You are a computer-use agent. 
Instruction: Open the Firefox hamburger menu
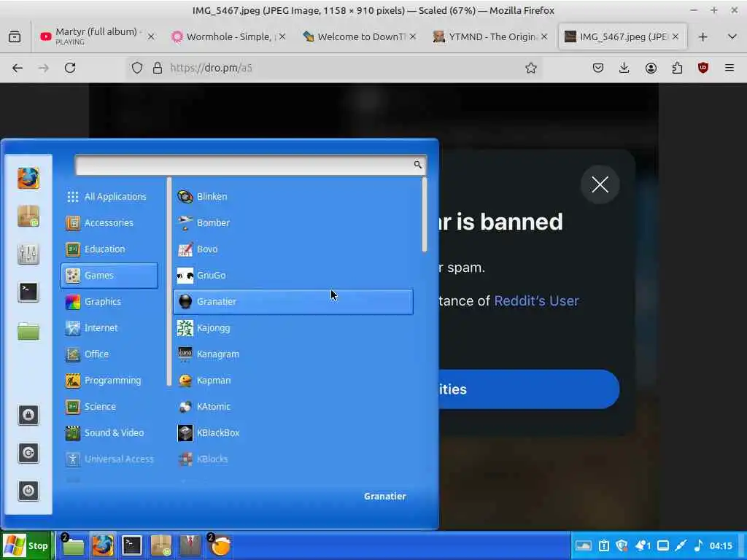[x=729, y=68]
